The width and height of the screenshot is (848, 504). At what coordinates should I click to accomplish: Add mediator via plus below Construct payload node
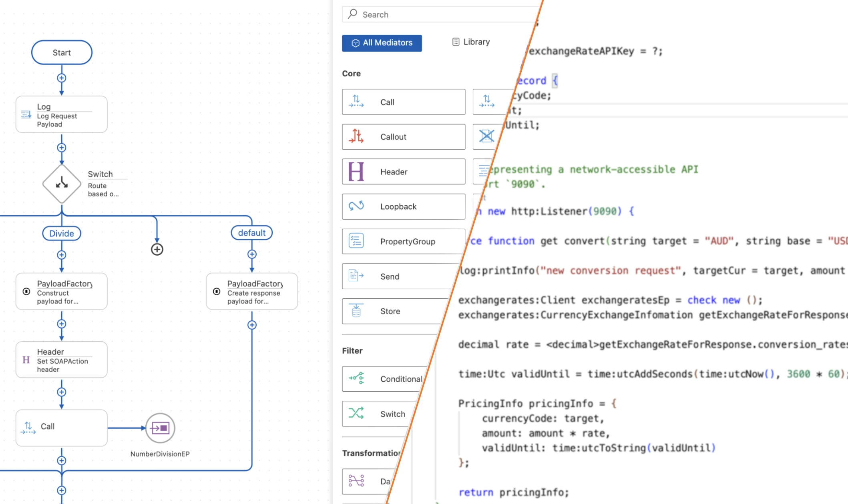(x=62, y=324)
